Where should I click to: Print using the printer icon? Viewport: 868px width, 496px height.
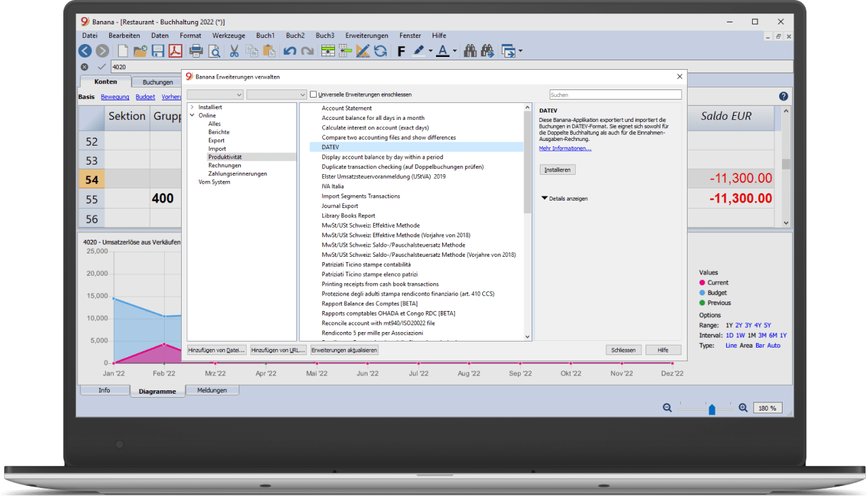[x=196, y=51]
